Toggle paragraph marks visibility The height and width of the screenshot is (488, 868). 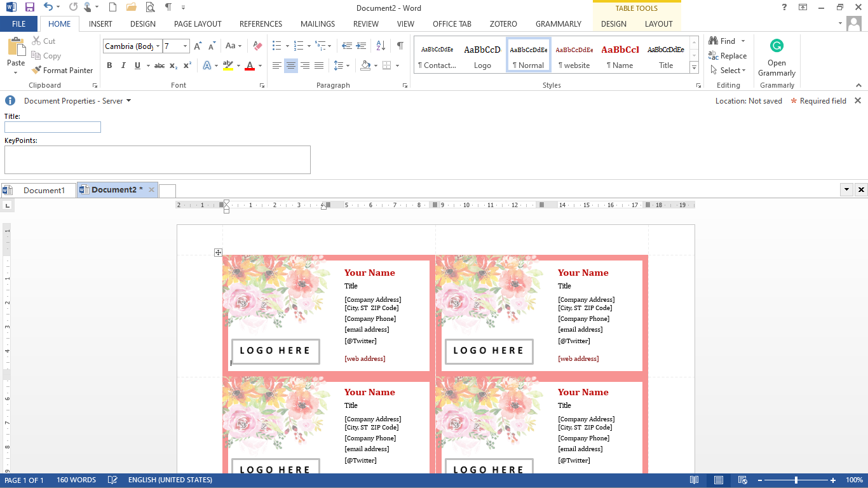pos(399,46)
